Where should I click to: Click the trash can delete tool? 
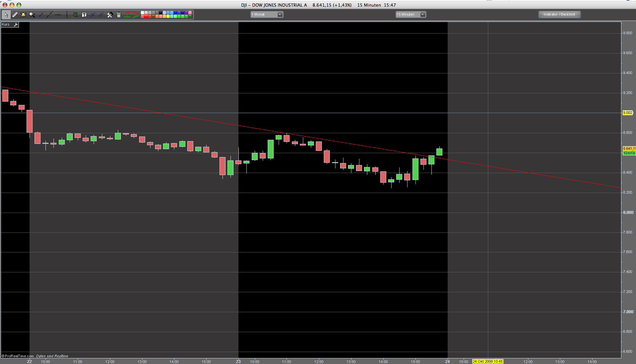coord(119,15)
